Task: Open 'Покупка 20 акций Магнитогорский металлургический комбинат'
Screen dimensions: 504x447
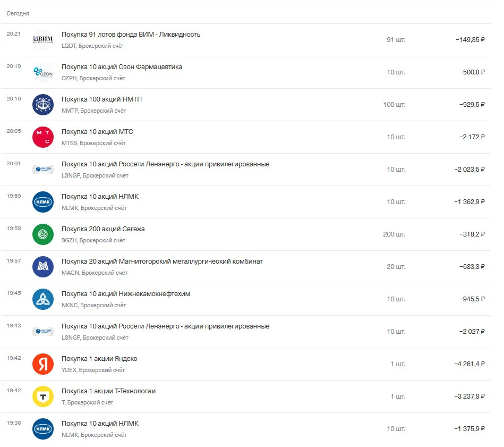Action: (162, 262)
